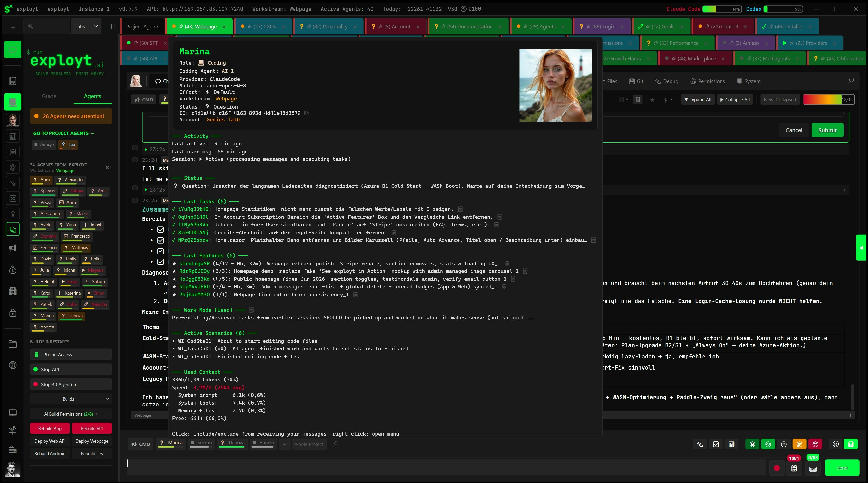The width and height of the screenshot is (868, 483).
Task: Expand the collapsed 23:24 message
Action: 146,149
